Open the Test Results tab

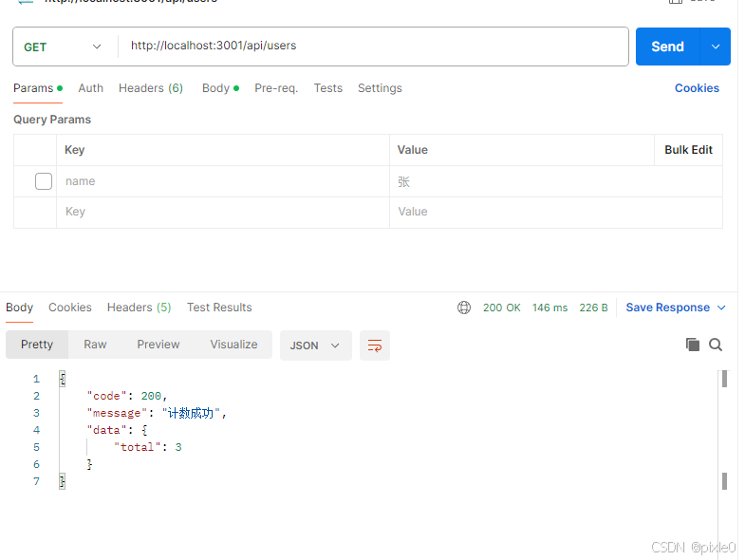click(x=219, y=308)
